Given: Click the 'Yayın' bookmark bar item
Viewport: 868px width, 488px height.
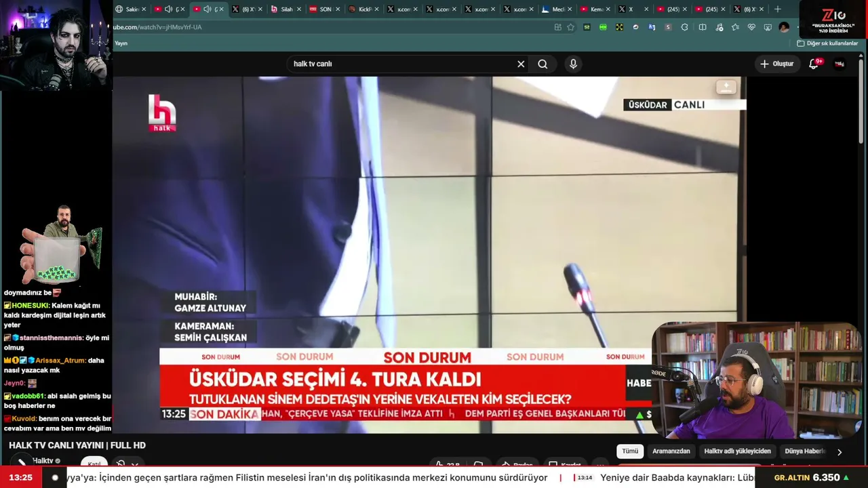Looking at the screenshot, I should point(121,43).
